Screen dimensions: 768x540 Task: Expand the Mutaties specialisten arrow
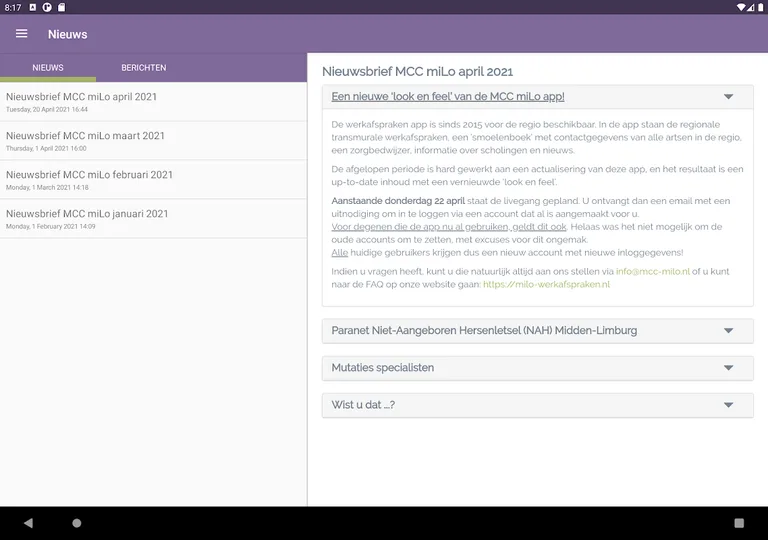click(728, 368)
